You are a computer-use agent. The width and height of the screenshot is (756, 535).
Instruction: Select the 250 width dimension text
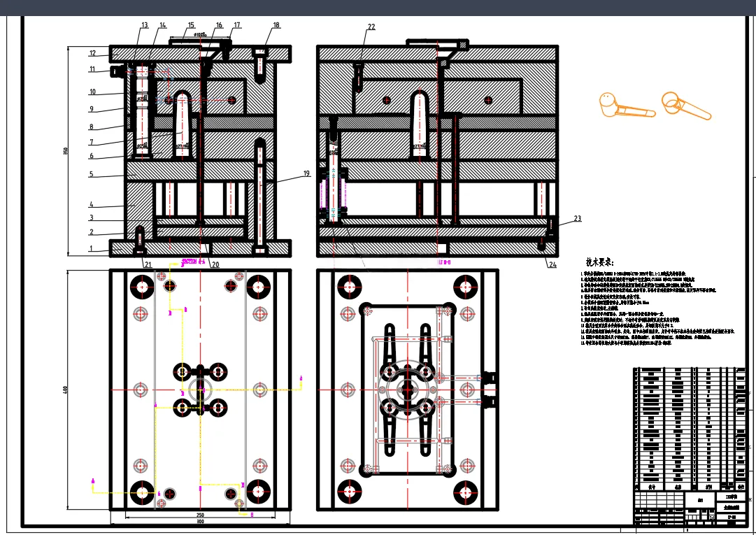pyautogui.click(x=200, y=515)
